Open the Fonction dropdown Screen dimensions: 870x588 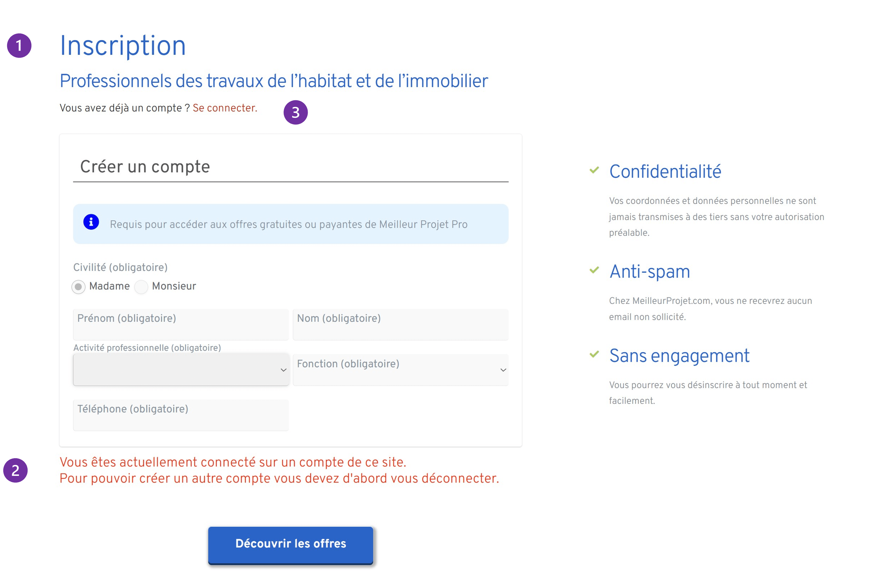401,370
